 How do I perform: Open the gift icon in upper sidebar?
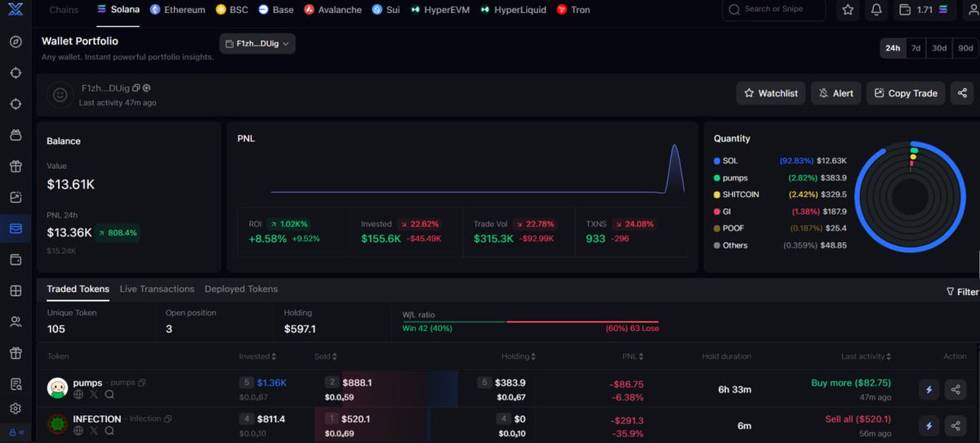pyautogui.click(x=16, y=166)
